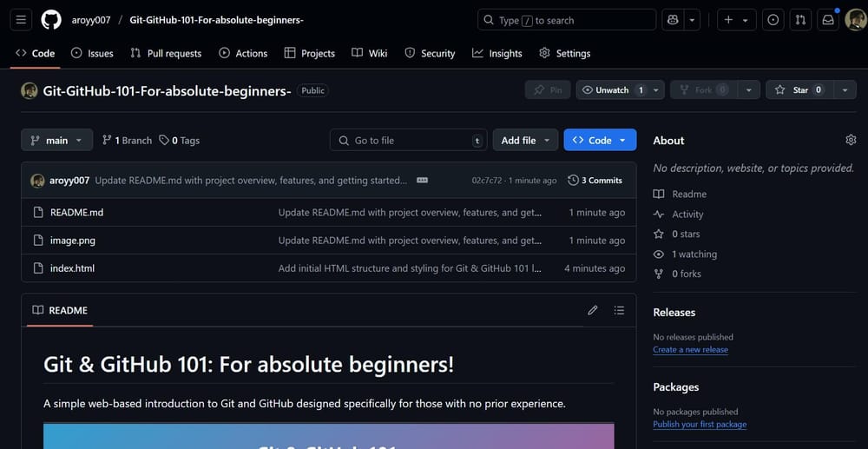Click Create a new release
Viewport: 868px width, 449px height.
(690, 349)
